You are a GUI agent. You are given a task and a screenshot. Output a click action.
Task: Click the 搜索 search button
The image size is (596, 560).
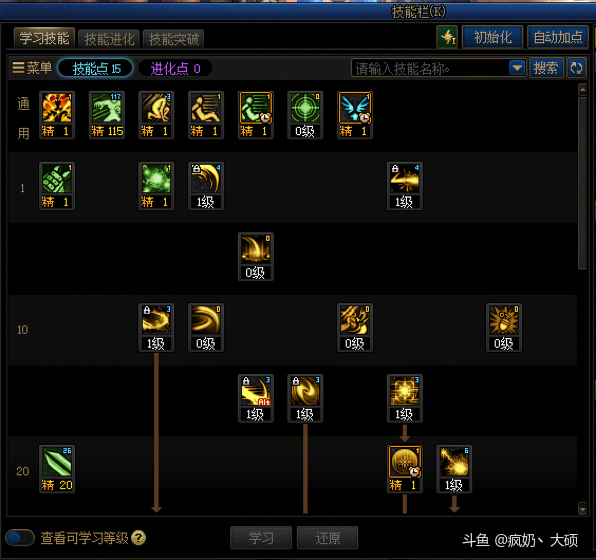point(546,68)
